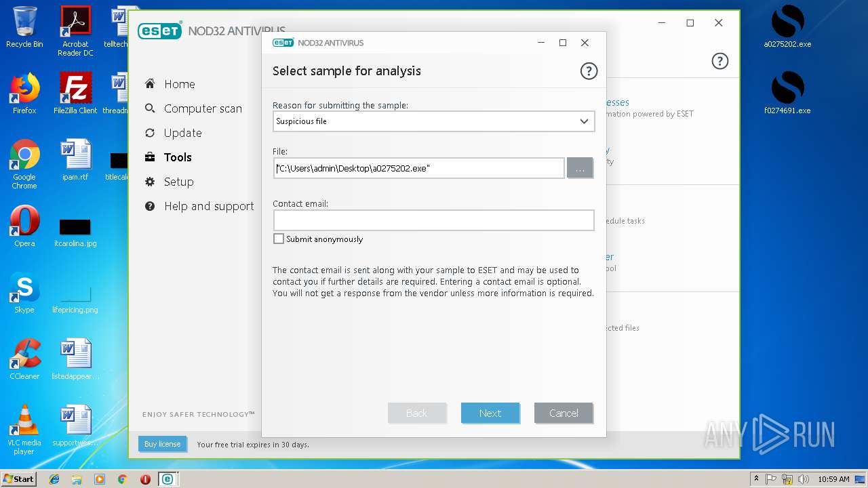Click the Cancel button

[564, 413]
